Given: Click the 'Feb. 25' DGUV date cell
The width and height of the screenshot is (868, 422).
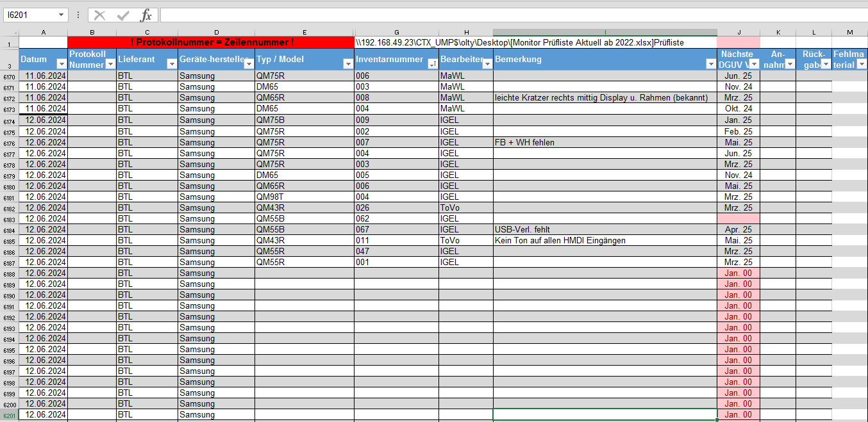Looking at the screenshot, I should [x=739, y=131].
